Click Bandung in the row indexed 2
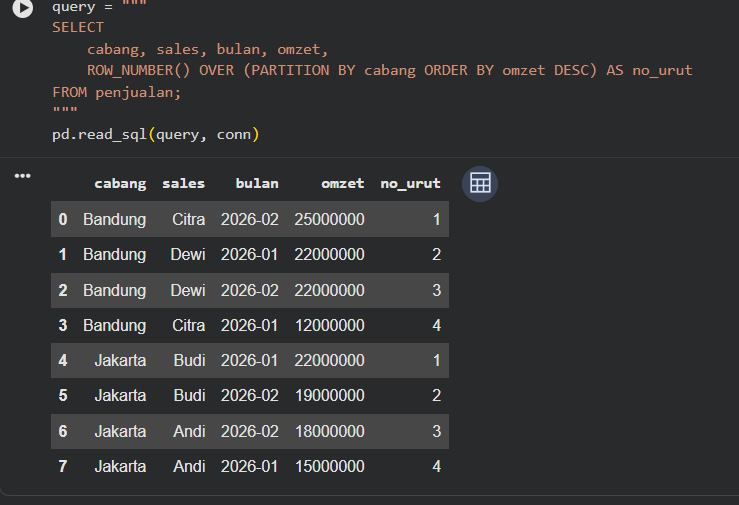Viewport: 739px width, 505px height. (x=115, y=290)
